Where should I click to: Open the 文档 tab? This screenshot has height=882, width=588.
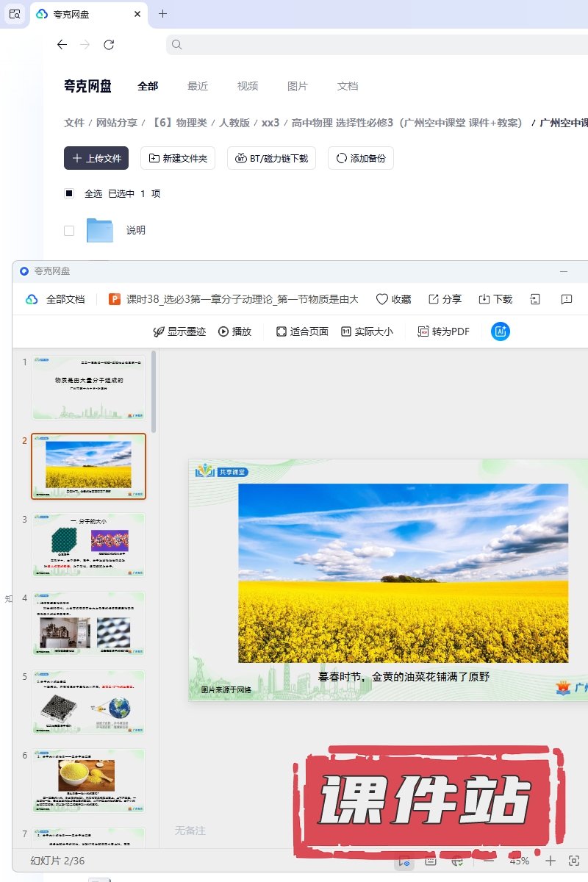tap(348, 86)
